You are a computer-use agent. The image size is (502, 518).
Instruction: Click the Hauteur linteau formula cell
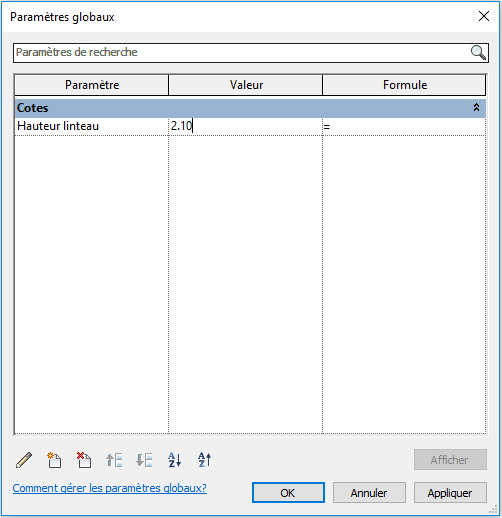coord(404,126)
